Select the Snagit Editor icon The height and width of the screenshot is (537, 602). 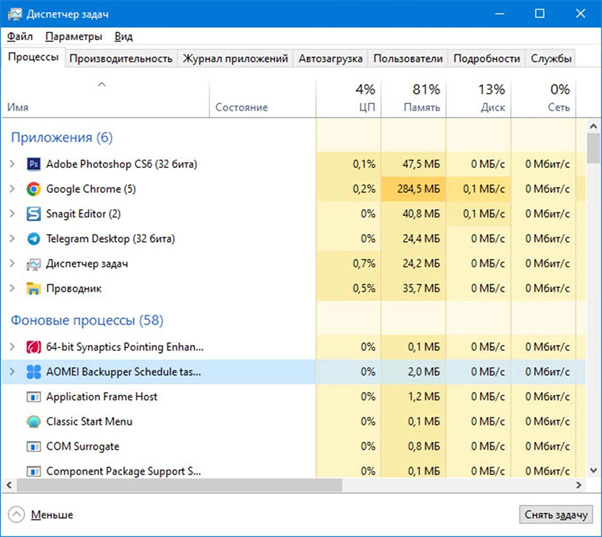pos(33,214)
